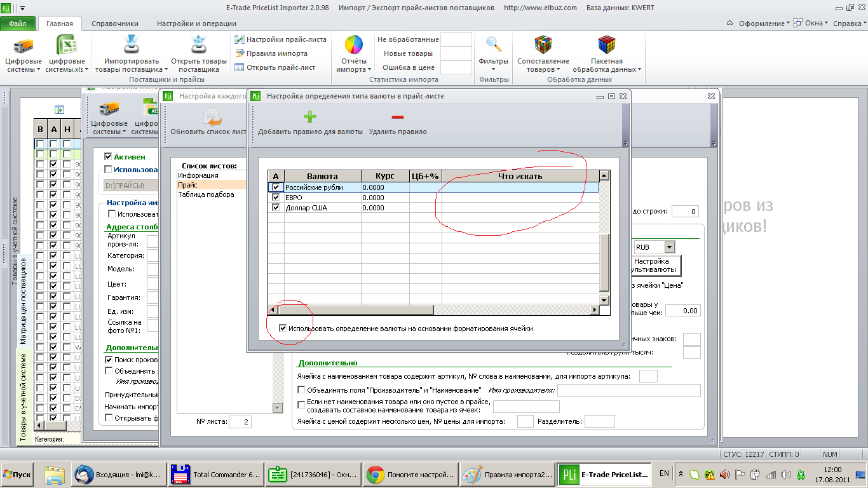Viewport: 868px width, 488px height.
Task: Switch to Chrome Помогите настрой... taskbar button
Action: [411, 475]
